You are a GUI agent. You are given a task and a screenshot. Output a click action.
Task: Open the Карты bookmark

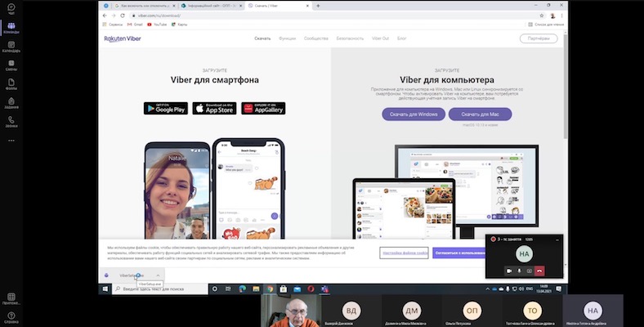coord(180,25)
